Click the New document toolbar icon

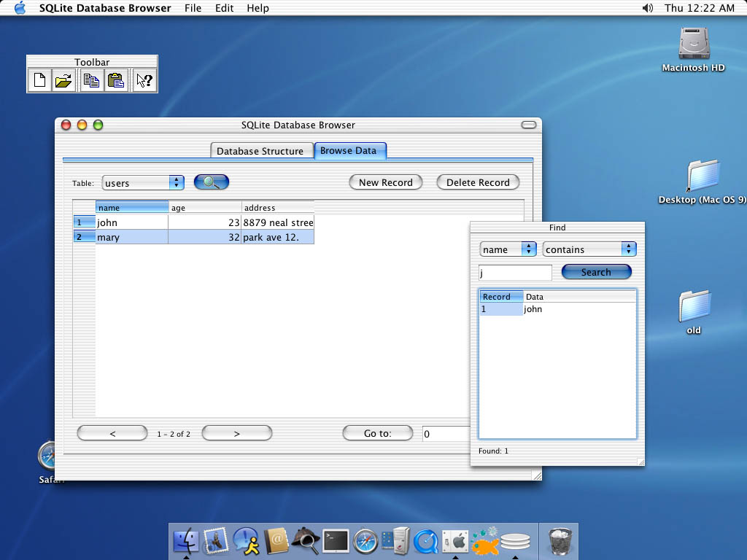39,80
